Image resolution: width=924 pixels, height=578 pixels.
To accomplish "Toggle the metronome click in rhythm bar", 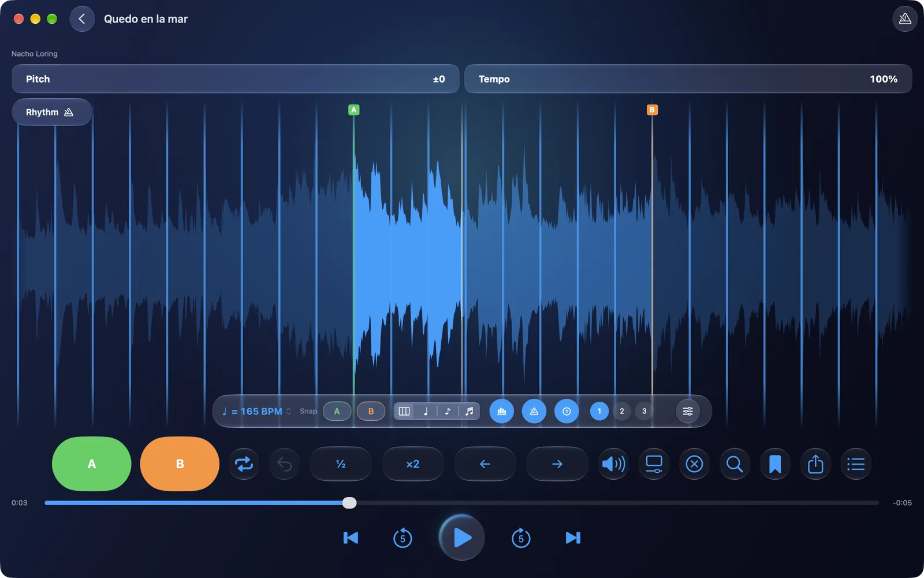I will point(534,411).
